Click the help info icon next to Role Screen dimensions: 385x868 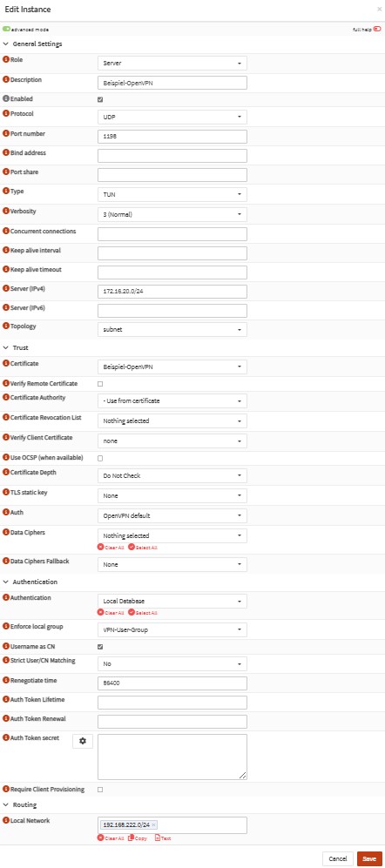7,58
